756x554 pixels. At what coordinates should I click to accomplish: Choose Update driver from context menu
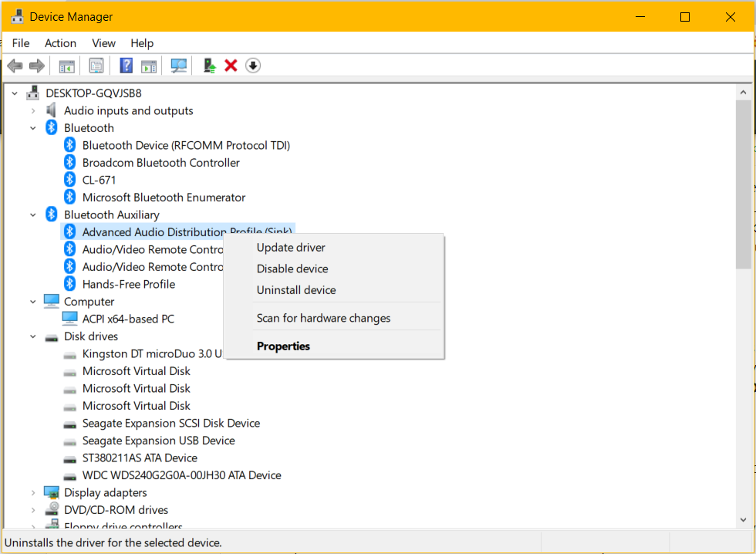click(291, 248)
